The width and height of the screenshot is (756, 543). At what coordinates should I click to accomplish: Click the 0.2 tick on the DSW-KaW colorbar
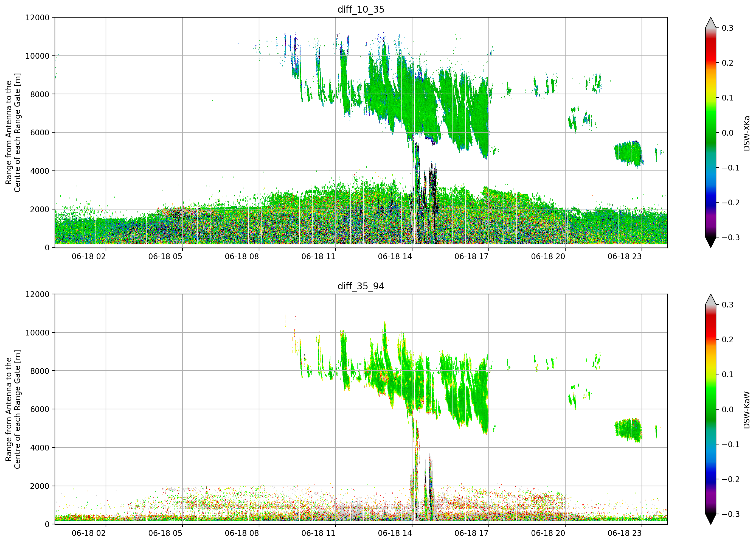(x=728, y=340)
